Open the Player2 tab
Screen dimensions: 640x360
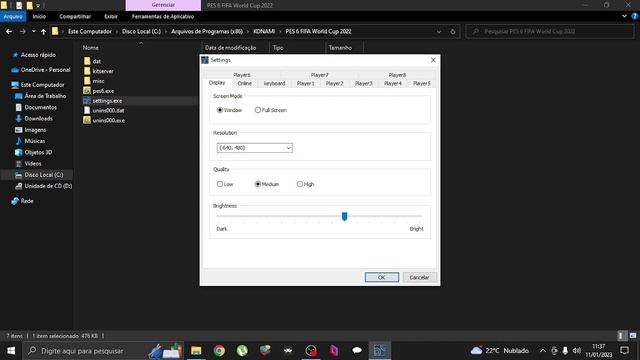coord(334,83)
